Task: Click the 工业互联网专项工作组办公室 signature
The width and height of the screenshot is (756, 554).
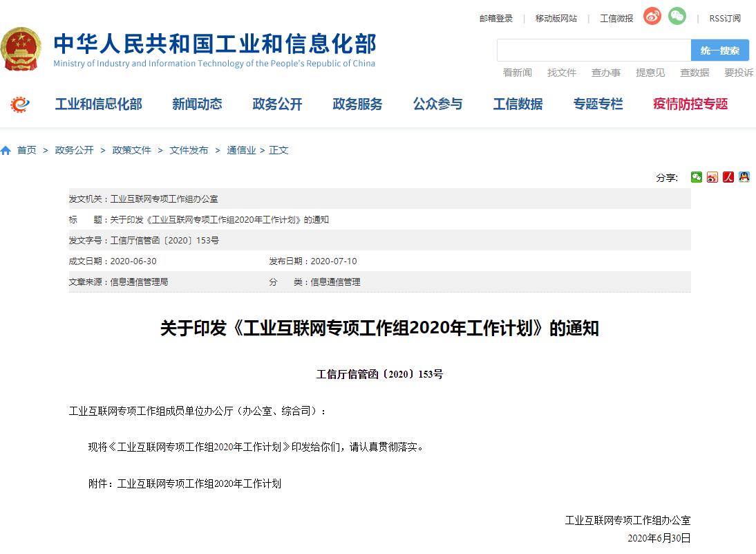Action: (x=627, y=520)
